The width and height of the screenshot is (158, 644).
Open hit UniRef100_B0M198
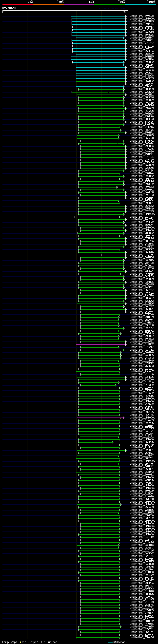[x=142, y=16]
